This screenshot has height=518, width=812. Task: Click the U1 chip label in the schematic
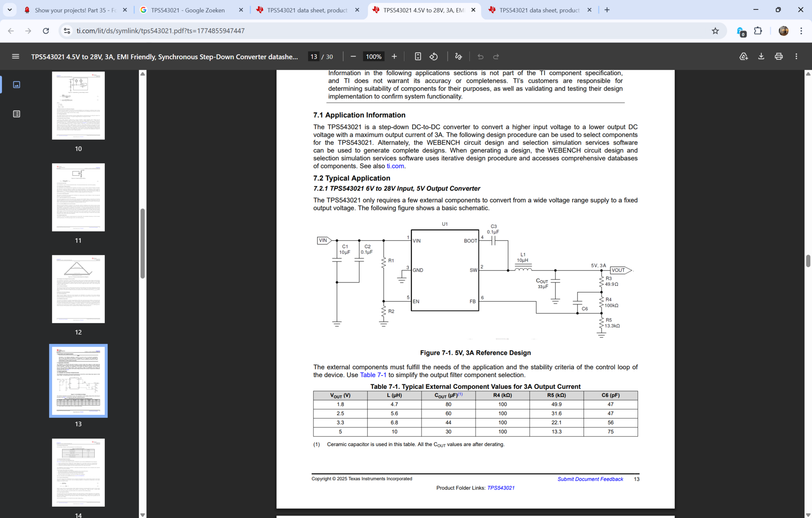tap(445, 224)
